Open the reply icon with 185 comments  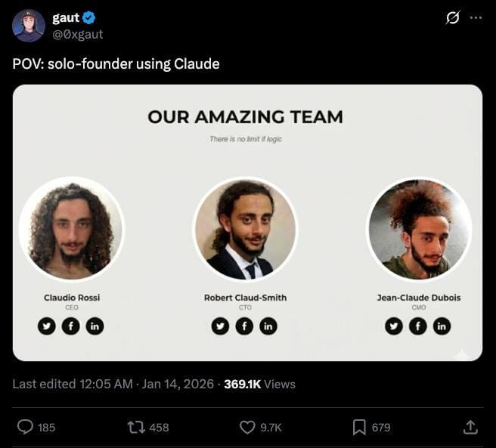click(25, 427)
